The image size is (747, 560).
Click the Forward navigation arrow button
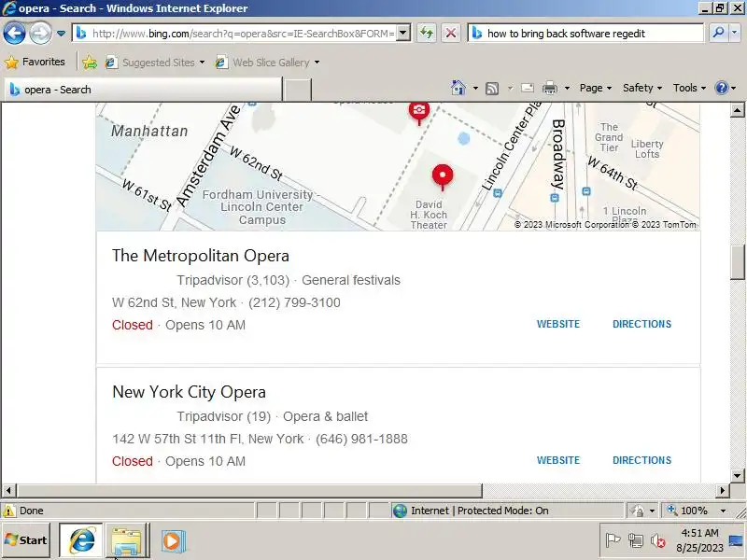point(40,34)
